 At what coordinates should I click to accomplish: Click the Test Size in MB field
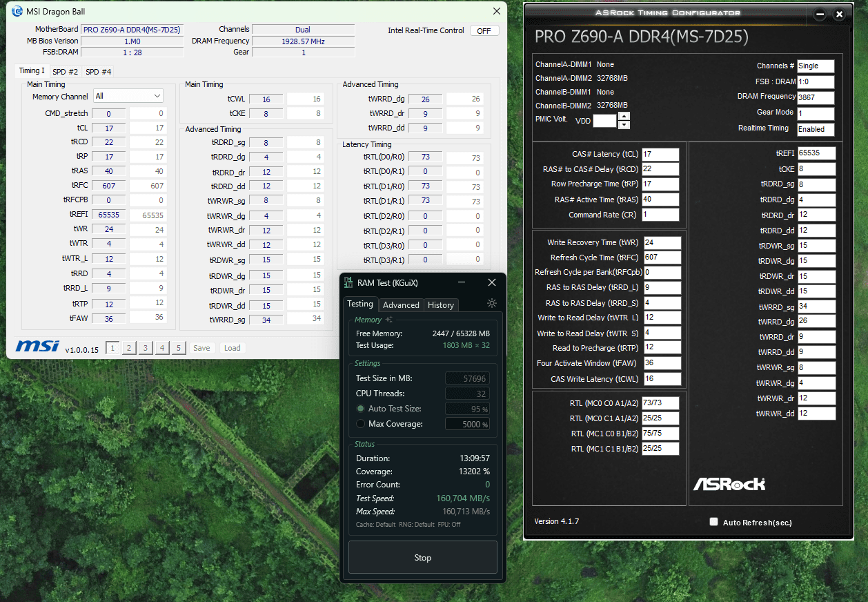(x=467, y=378)
